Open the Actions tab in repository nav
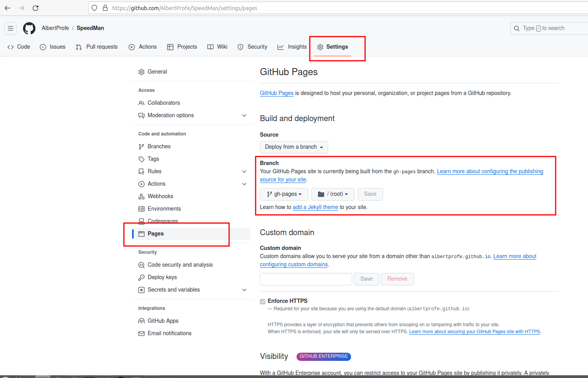Screen dimensions: 588x378 [x=143, y=47]
